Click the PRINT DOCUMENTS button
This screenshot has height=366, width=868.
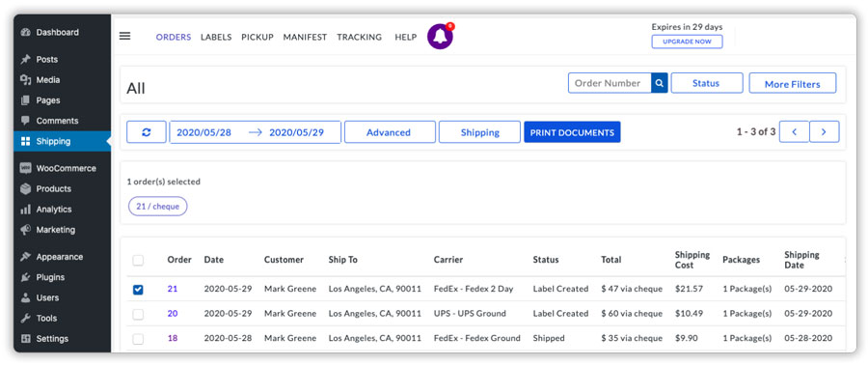(x=572, y=132)
